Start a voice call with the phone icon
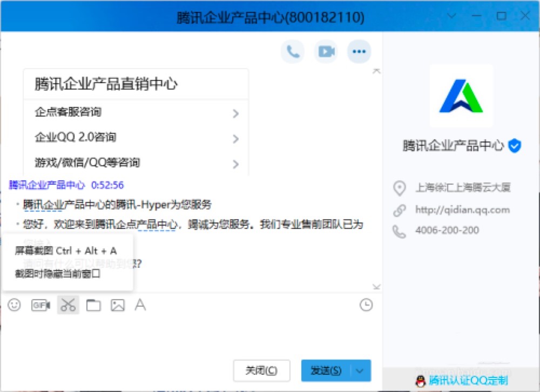 point(293,52)
